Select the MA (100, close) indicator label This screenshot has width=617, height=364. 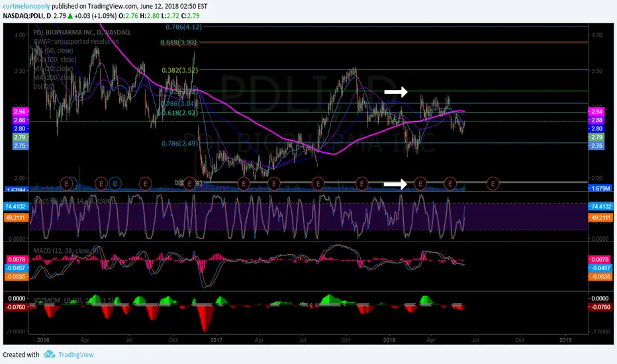55,60
